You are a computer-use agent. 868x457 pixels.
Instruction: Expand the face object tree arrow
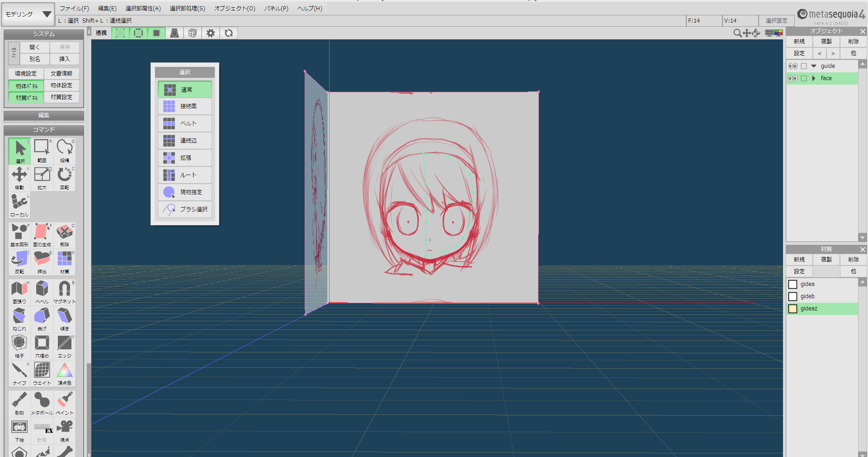tap(814, 78)
